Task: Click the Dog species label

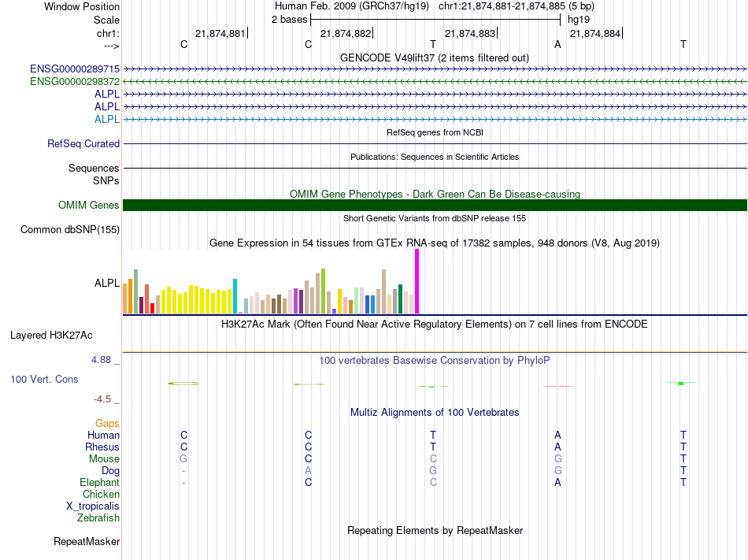Action: 110,471
